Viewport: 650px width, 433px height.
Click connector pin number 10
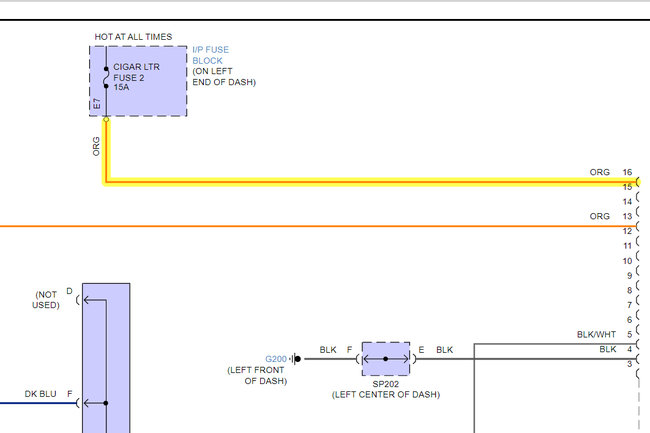coord(627,261)
